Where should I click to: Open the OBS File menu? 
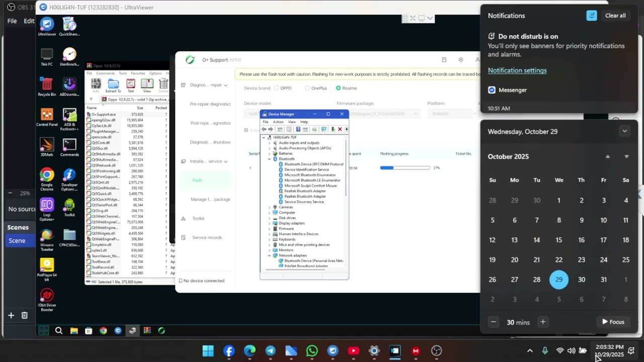(x=12, y=21)
